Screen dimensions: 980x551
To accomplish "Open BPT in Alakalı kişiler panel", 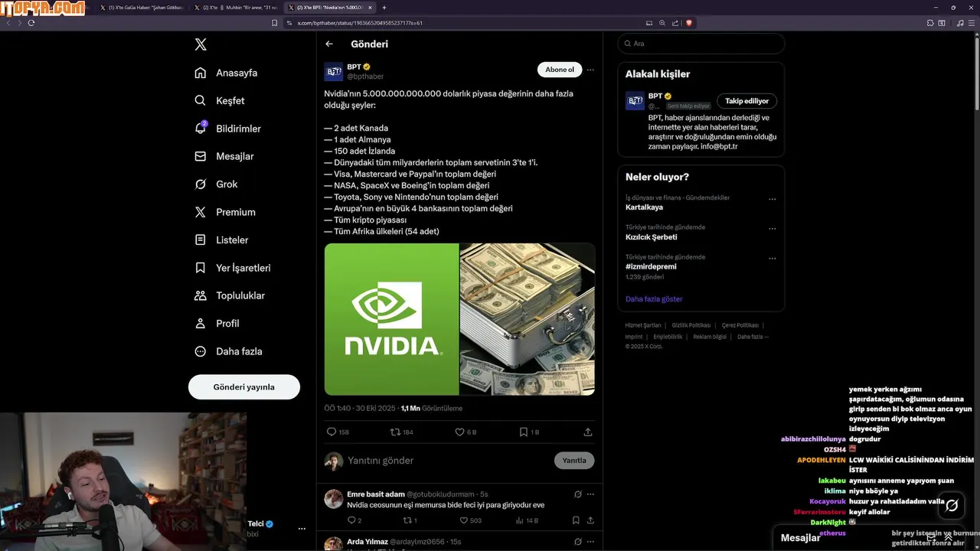I will [655, 96].
